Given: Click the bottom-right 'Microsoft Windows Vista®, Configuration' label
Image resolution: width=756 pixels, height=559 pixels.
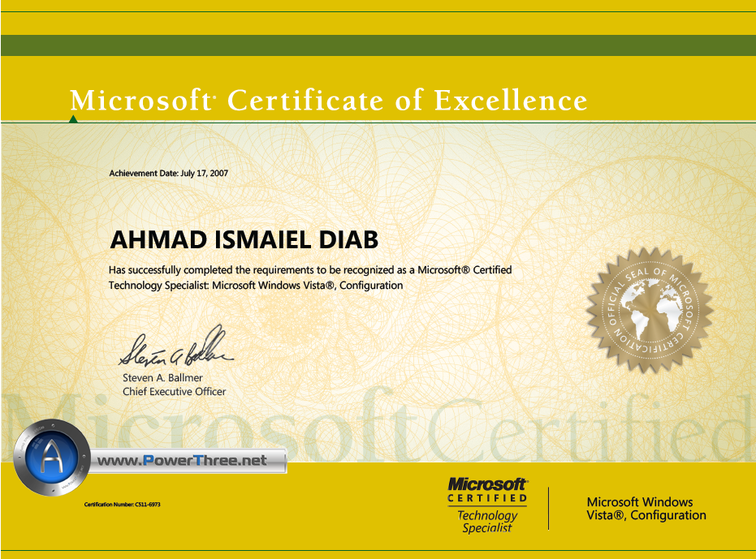Looking at the screenshot, I should [646, 509].
